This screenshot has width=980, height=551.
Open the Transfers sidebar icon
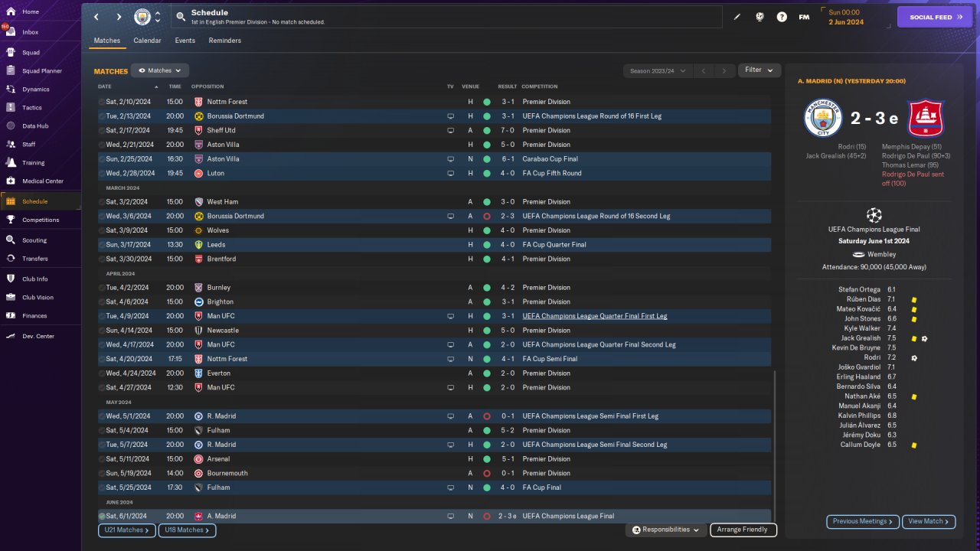tap(11, 259)
